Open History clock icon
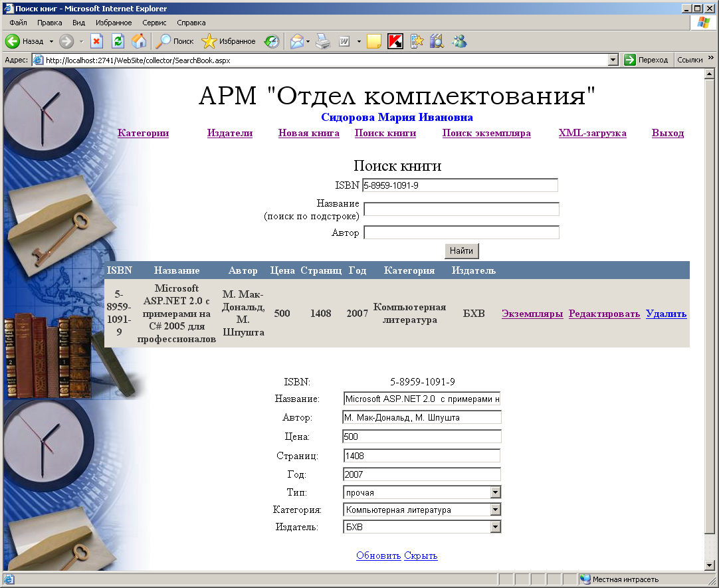This screenshot has height=588, width=719. [272, 41]
